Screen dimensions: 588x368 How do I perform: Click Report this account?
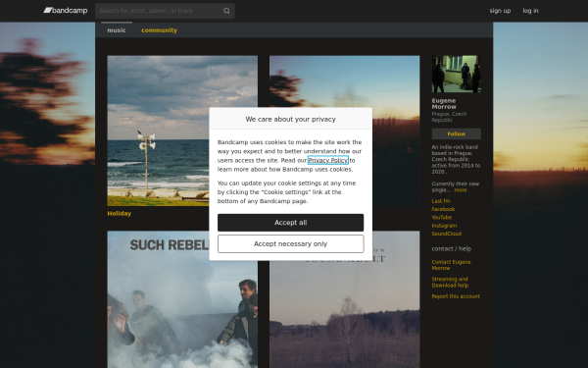coord(456,296)
